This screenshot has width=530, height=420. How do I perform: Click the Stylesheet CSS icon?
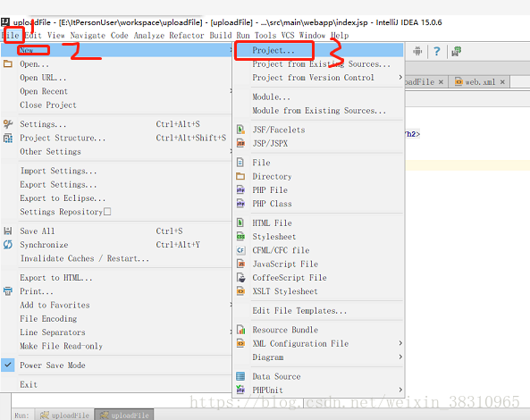(x=240, y=237)
